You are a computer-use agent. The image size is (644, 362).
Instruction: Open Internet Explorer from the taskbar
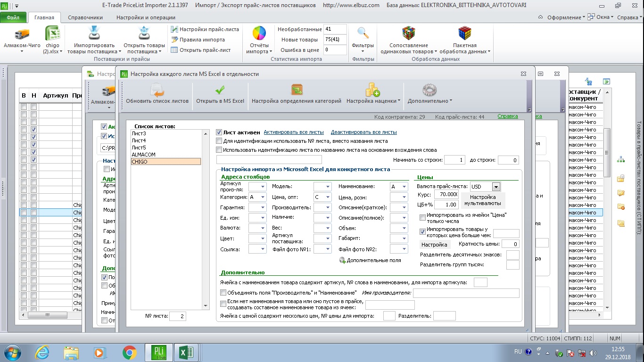click(42, 352)
